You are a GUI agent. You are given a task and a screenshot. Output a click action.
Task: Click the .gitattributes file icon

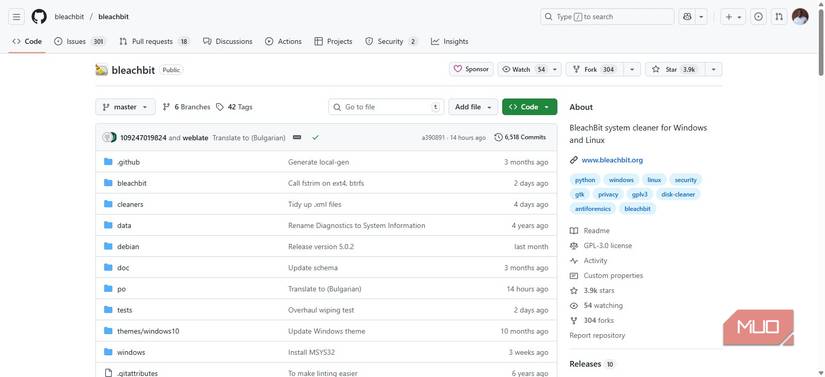[x=108, y=373]
